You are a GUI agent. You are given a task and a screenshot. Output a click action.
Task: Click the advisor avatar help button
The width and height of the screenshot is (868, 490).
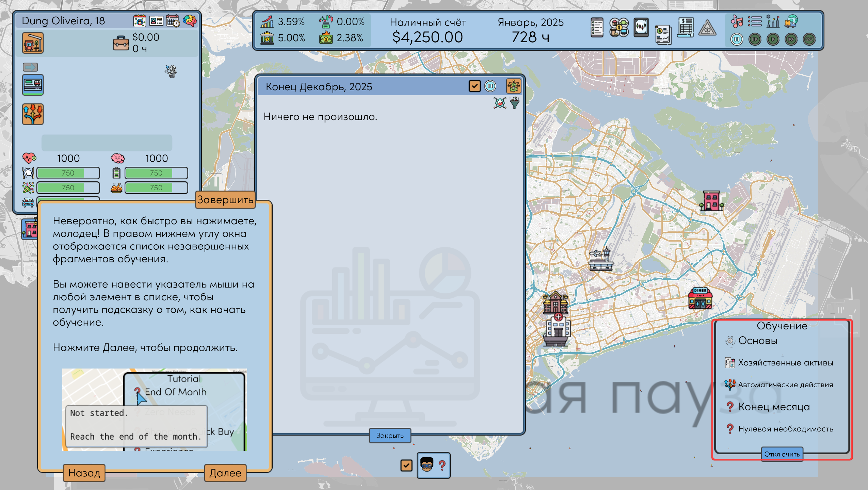[x=434, y=465]
